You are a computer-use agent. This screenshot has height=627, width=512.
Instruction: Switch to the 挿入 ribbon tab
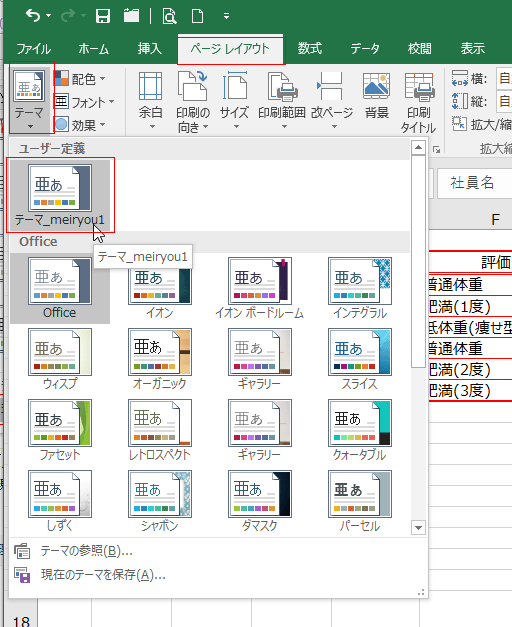pos(150,49)
